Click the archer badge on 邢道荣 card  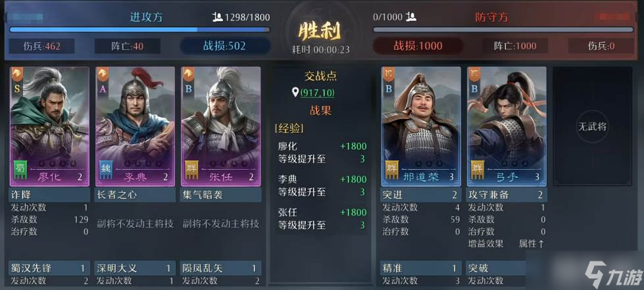(389, 74)
